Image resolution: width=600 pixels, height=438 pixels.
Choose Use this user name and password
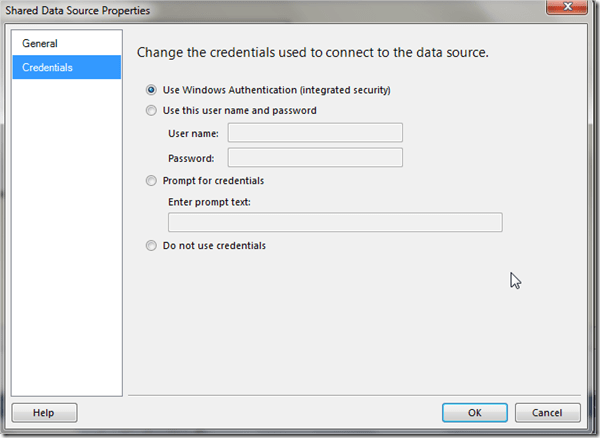[152, 111]
